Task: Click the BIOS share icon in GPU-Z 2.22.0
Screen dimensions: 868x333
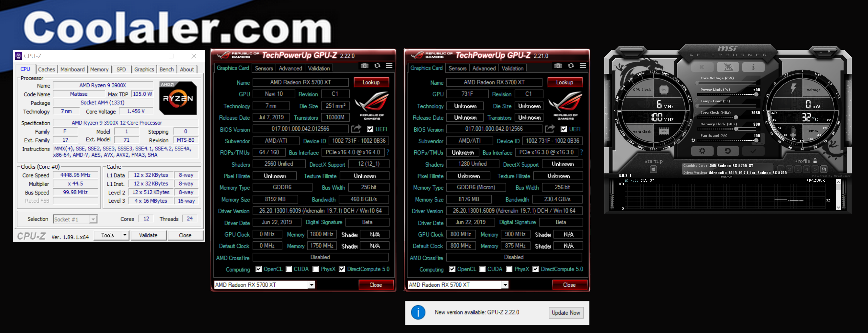Action: pyautogui.click(x=356, y=129)
